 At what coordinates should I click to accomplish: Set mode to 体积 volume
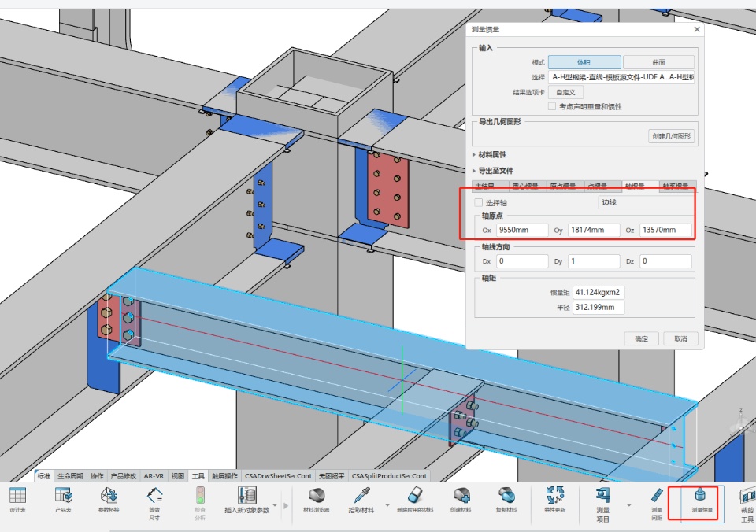[x=584, y=62]
